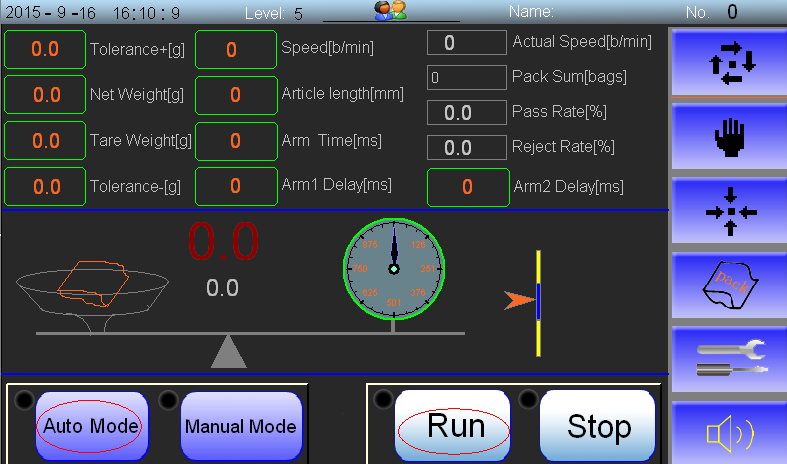Open the wrench and screwdriver settings
Image resolution: width=787 pixels, height=464 pixels.
(729, 359)
